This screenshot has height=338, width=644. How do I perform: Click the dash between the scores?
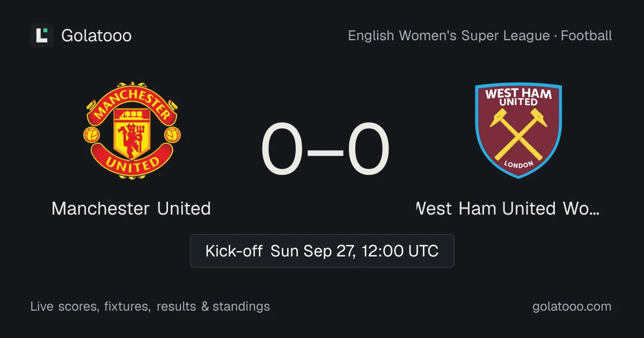point(325,151)
